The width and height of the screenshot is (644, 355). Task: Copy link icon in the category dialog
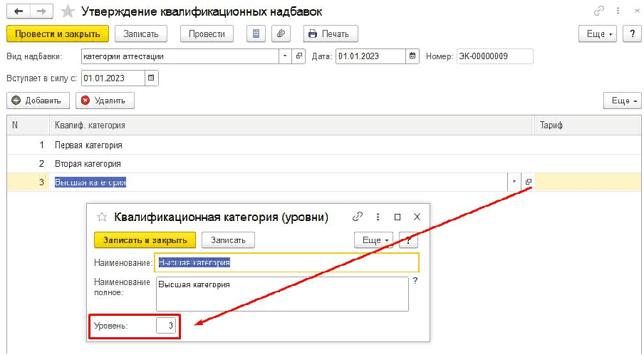point(358,217)
